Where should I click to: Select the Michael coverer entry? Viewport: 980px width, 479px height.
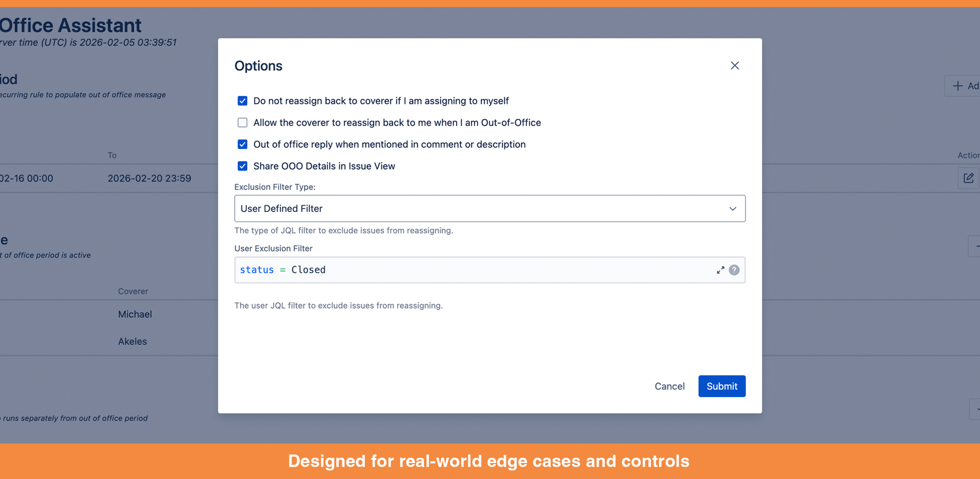135,314
